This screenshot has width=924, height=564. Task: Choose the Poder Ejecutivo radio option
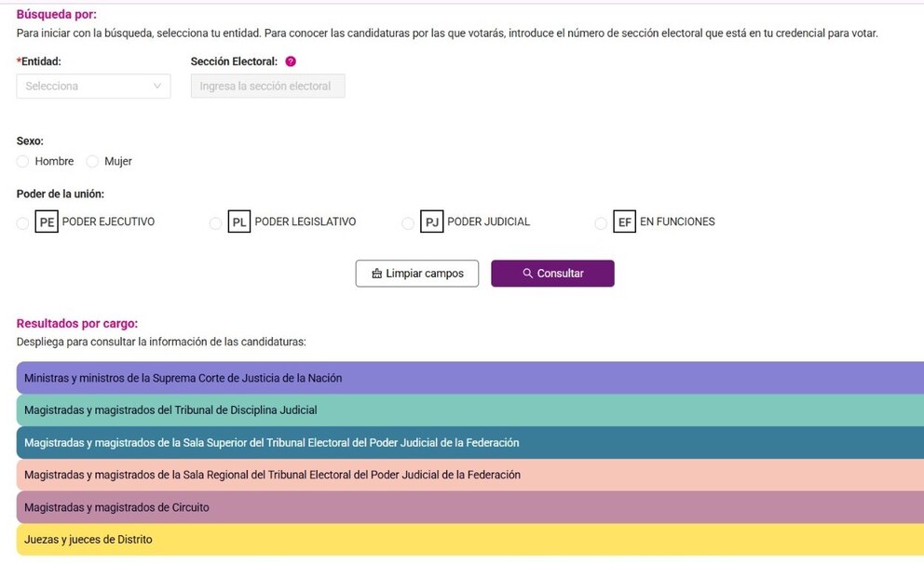coord(22,223)
